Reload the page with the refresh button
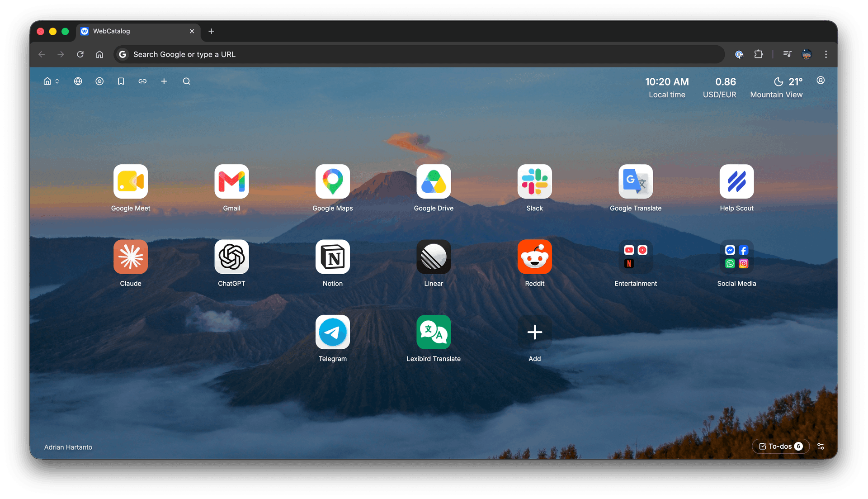Viewport: 868px width, 499px height. (x=80, y=54)
